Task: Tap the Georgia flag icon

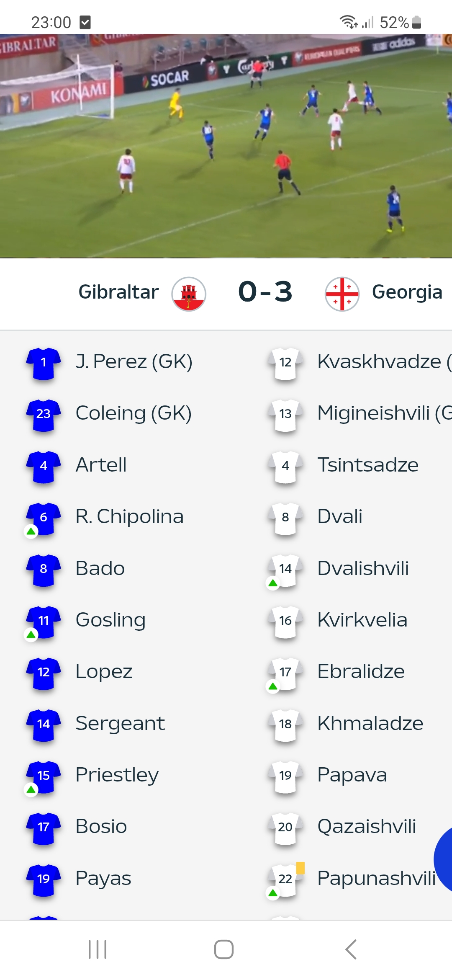Action: pos(342,294)
